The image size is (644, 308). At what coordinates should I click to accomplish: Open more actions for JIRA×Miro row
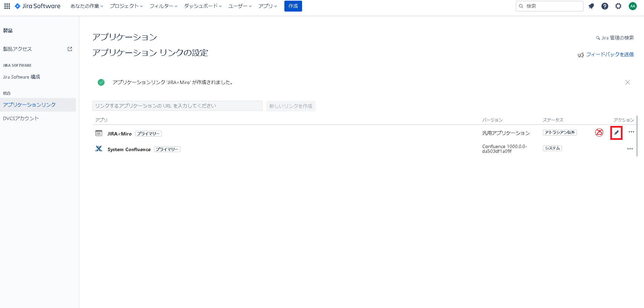click(631, 132)
